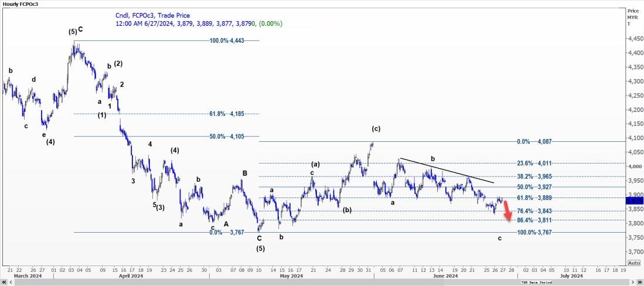Select the '(c)' wave label
This screenshot has height=286, width=644.
pos(376,129)
